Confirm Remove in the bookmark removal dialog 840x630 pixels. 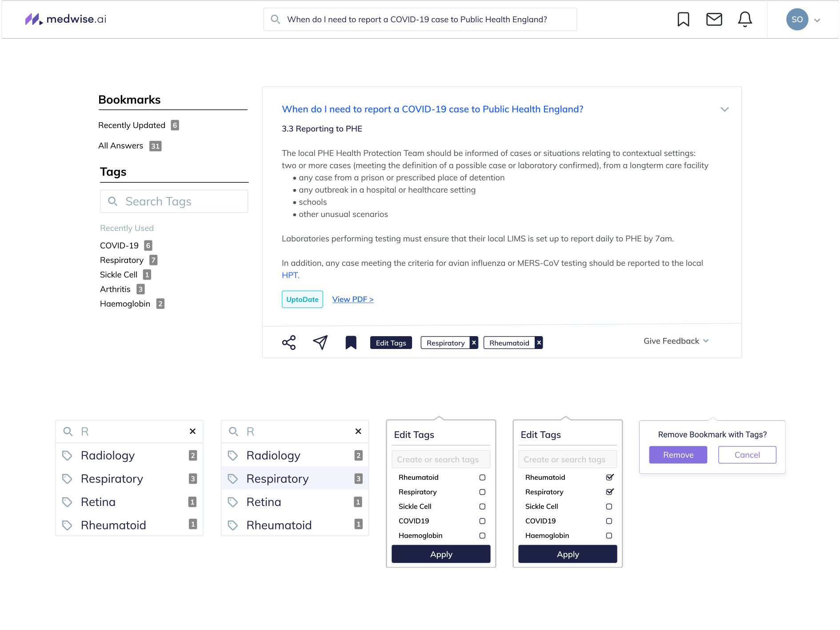tap(678, 455)
